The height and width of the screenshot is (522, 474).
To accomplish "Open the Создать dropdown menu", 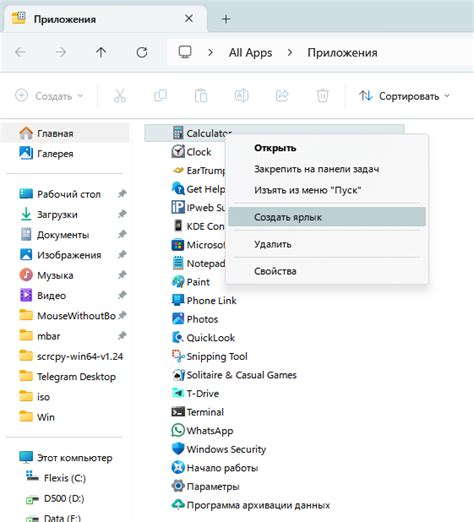I will pos(49,96).
